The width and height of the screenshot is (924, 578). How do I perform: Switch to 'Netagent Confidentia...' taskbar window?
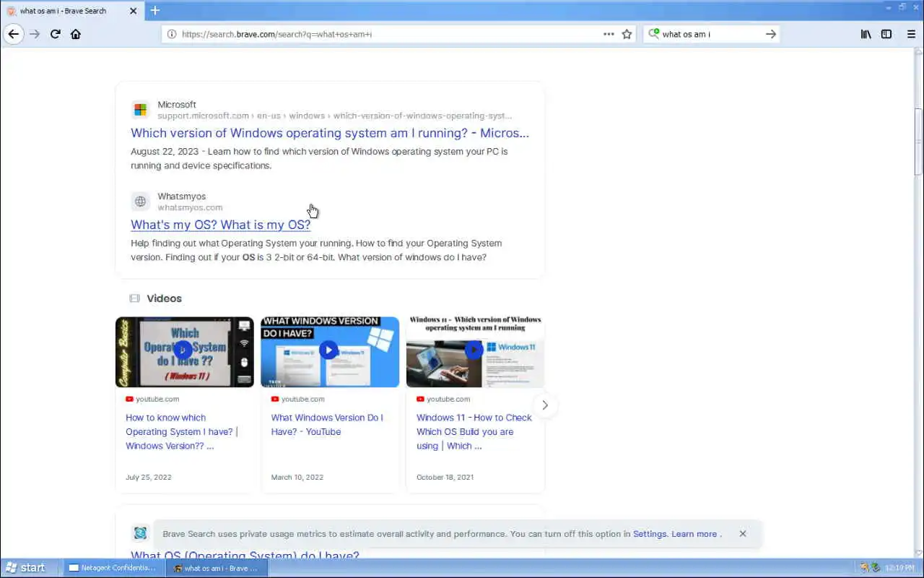tap(113, 568)
